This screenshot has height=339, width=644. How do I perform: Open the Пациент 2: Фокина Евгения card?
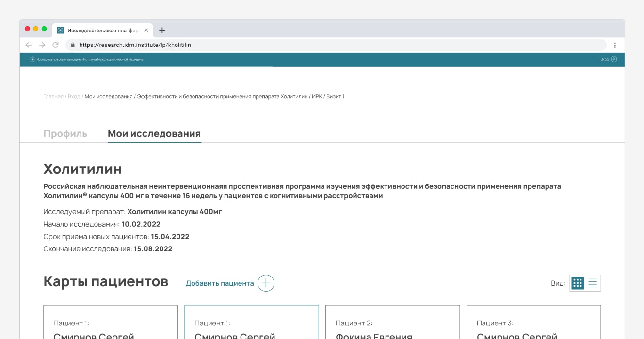[x=393, y=322]
